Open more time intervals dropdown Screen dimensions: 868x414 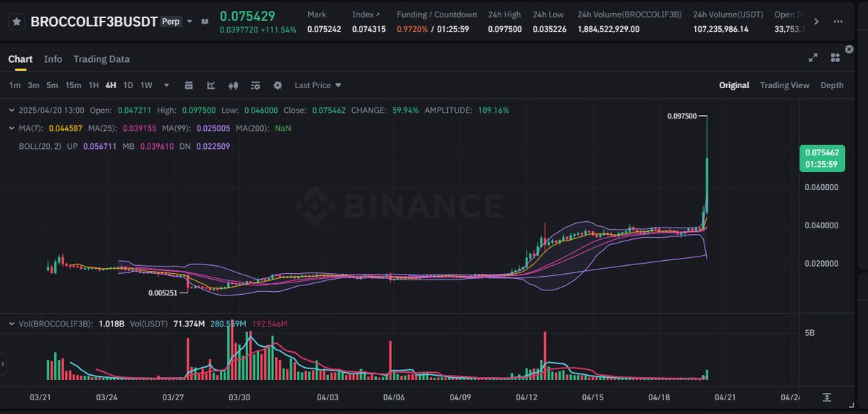[x=166, y=85]
